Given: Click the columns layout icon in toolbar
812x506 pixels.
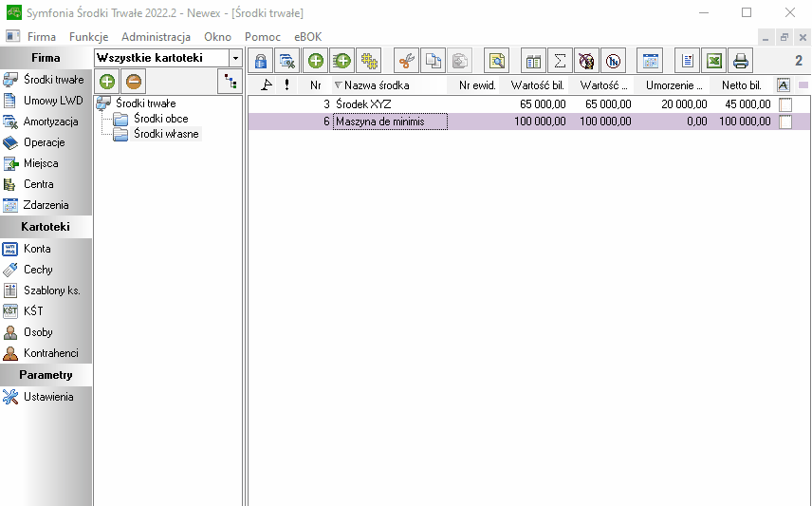Looking at the screenshot, I should point(533,61).
